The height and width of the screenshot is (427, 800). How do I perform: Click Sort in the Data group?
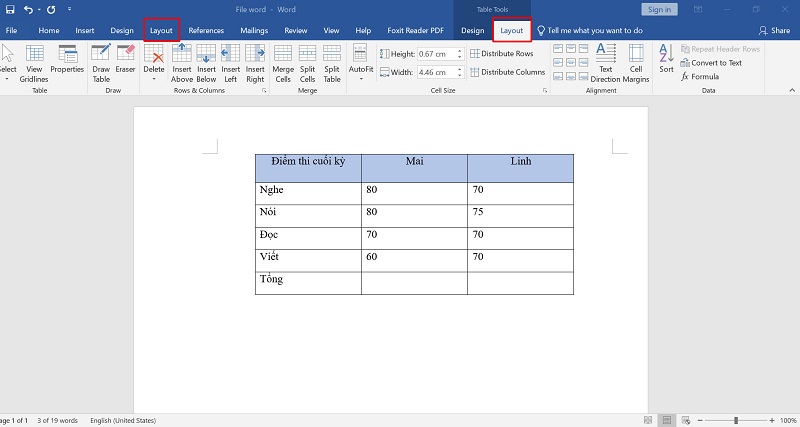[x=666, y=59]
